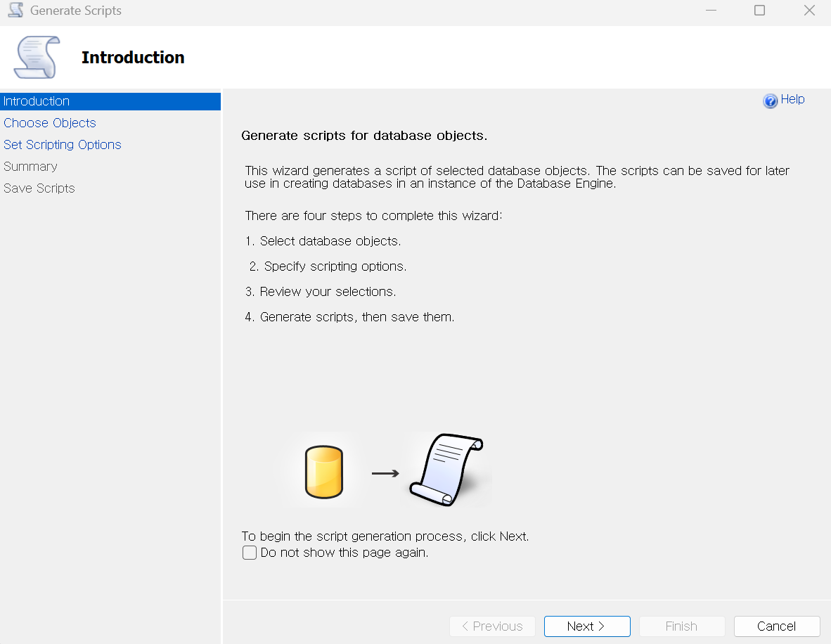
Task: Click the Previous button
Action: point(492,626)
